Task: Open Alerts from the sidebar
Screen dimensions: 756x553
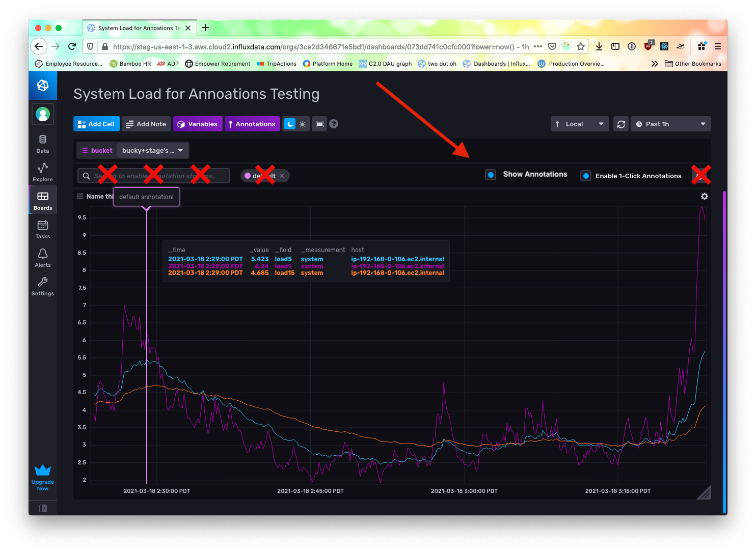Action: (42, 257)
